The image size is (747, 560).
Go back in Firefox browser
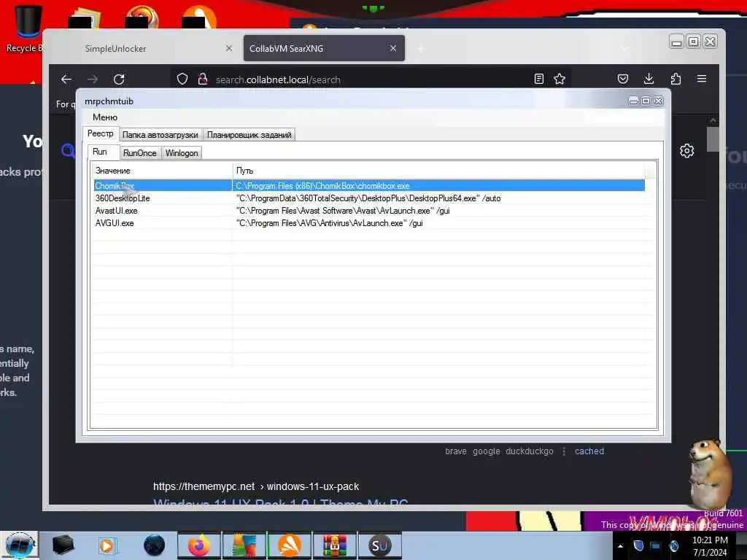66,79
